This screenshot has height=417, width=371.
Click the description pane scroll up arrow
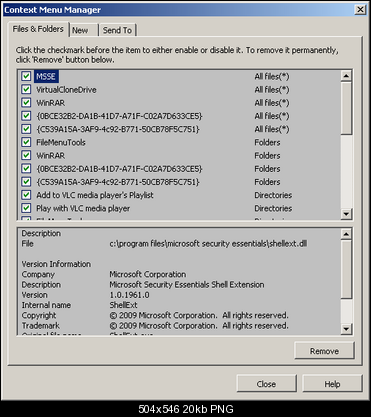(x=346, y=234)
